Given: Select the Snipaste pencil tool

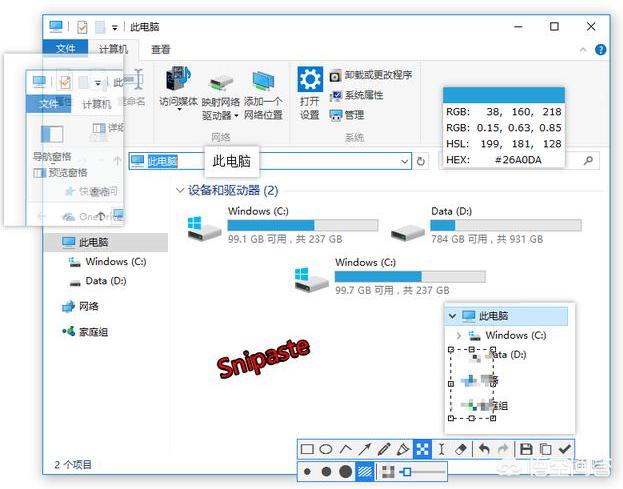Looking at the screenshot, I should (384, 449).
